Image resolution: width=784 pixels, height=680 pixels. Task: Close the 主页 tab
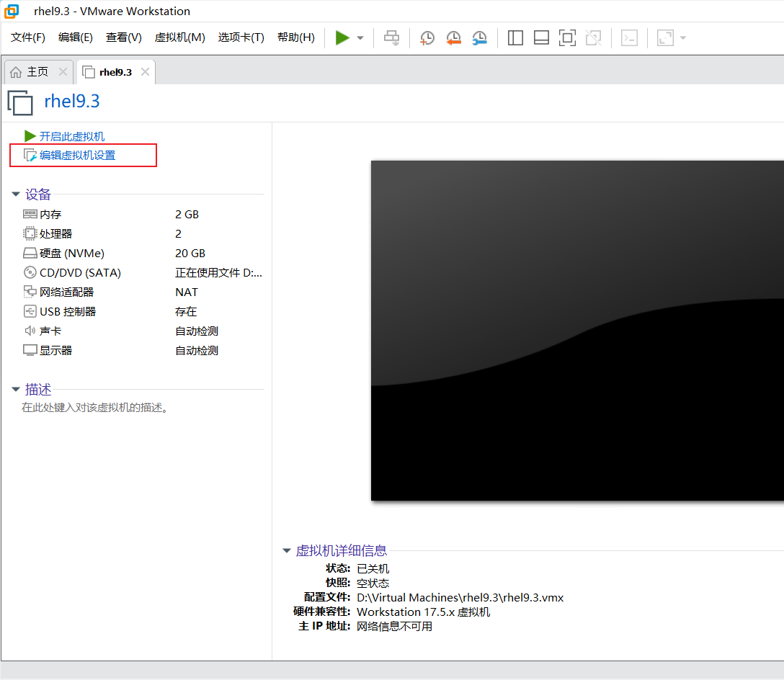click(63, 72)
